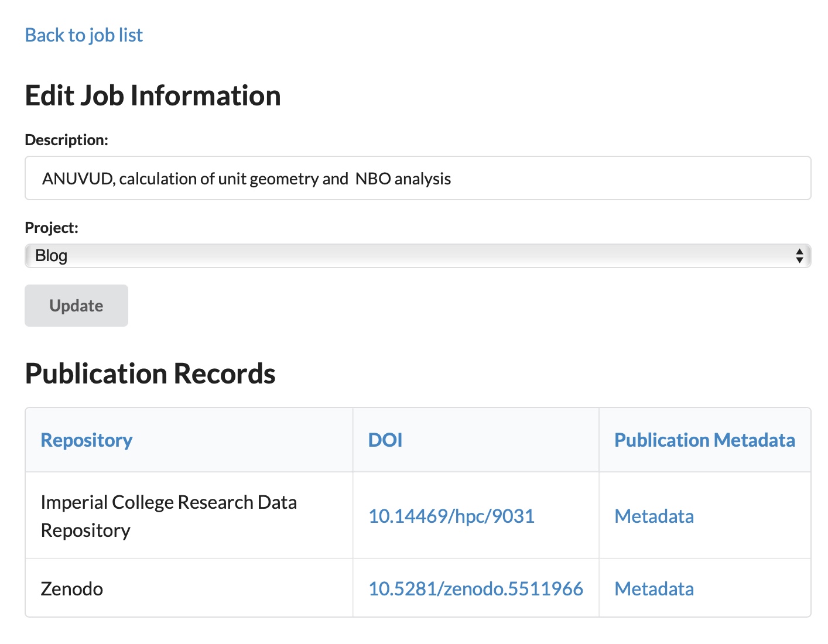Click into the Description text field
This screenshot has width=828, height=644.
[586, 178]
